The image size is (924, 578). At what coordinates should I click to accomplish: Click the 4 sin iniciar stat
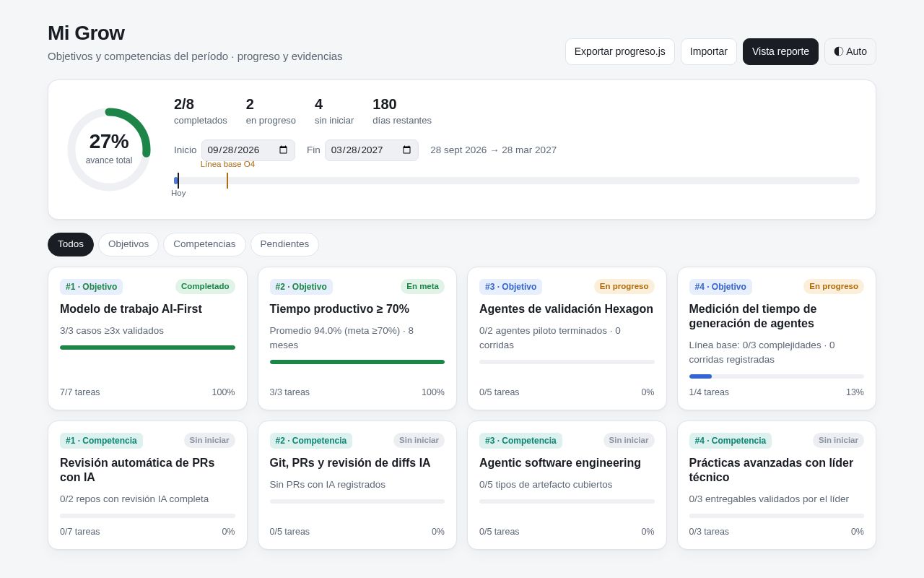pyautogui.click(x=334, y=111)
